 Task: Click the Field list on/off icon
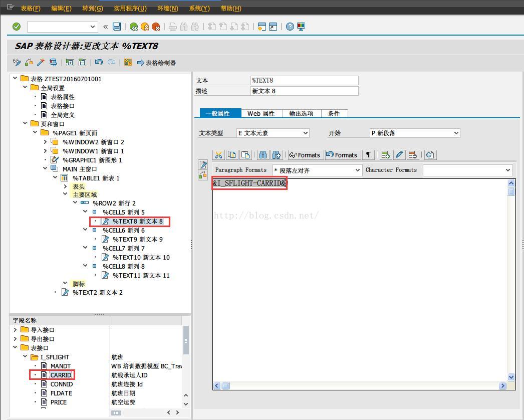128,62
